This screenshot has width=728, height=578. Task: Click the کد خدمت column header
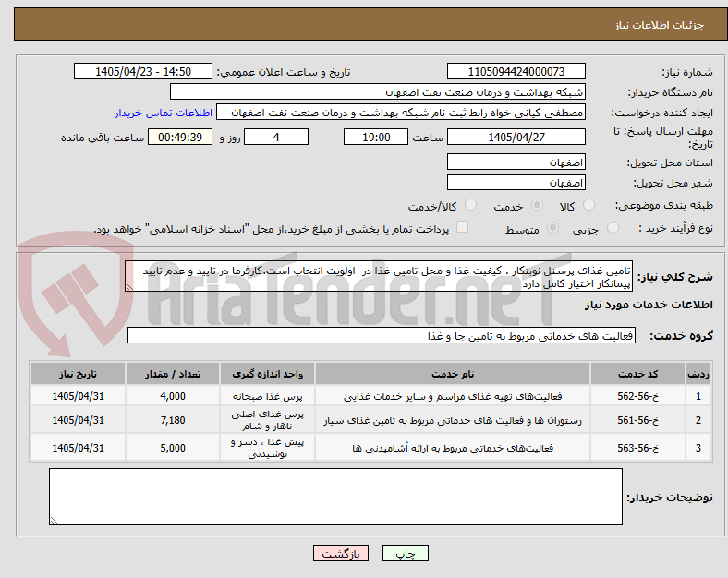pyautogui.click(x=638, y=374)
